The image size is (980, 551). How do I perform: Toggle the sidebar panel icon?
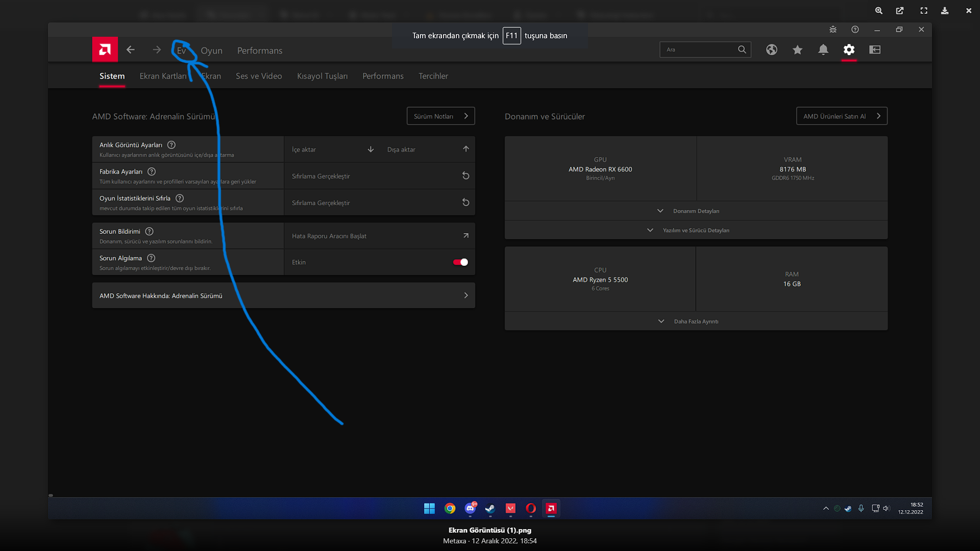[x=875, y=49]
